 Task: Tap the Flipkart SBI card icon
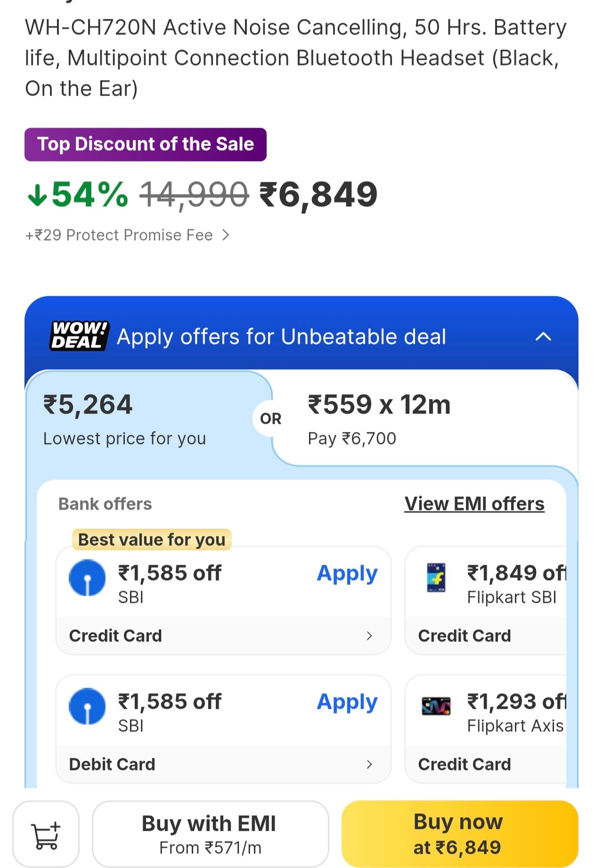436,577
